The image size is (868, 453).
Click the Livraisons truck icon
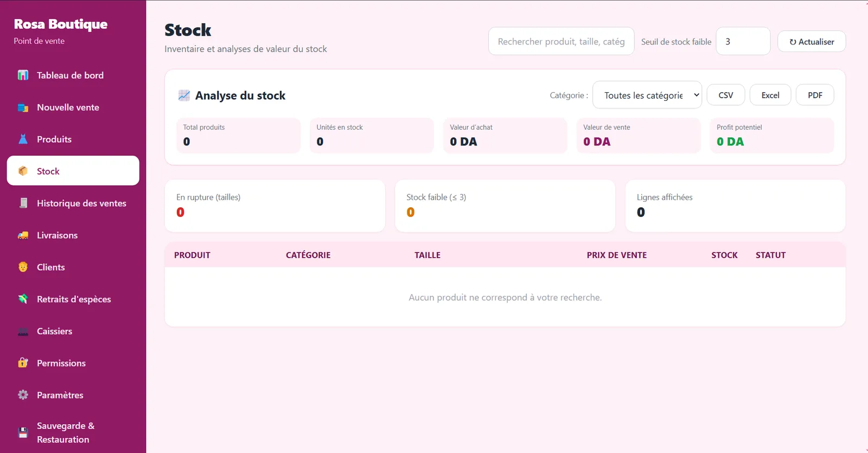[x=23, y=235]
